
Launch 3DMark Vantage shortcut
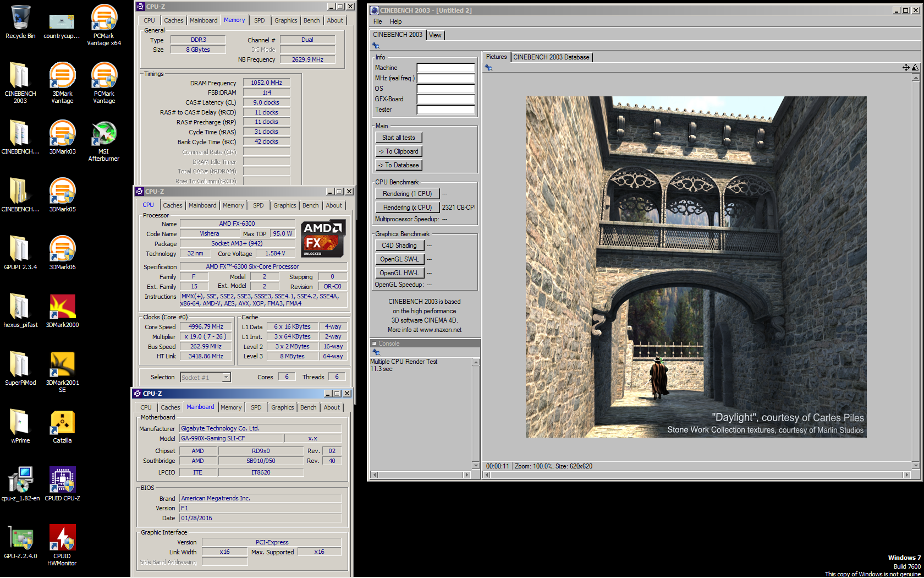[x=62, y=83]
